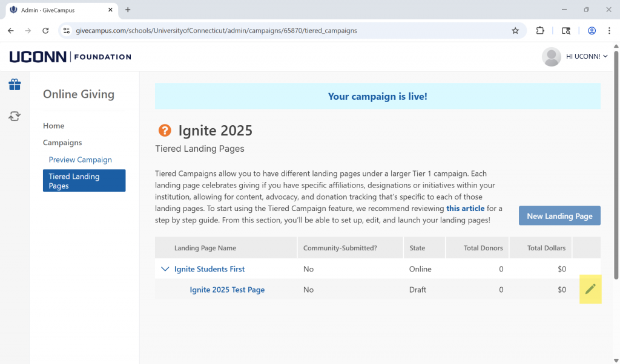The height and width of the screenshot is (364, 620).
Task: Open the browser Extensions puzzle icon
Action: (x=540, y=31)
